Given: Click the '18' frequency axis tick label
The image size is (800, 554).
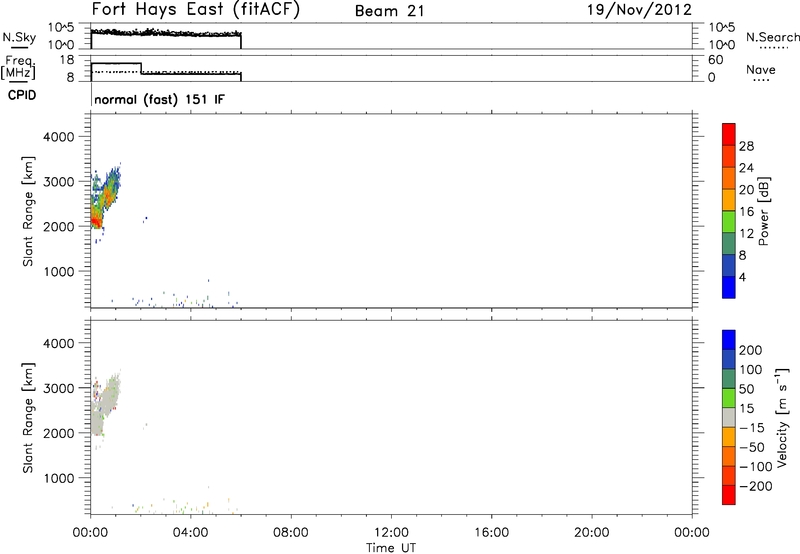Looking at the screenshot, I should point(67,60).
